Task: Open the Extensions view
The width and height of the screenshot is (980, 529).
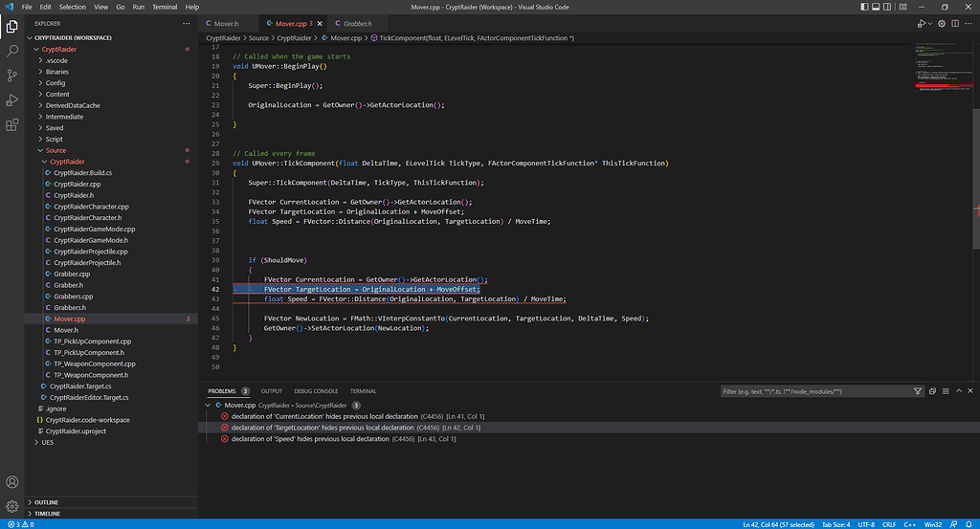Action: [12, 125]
